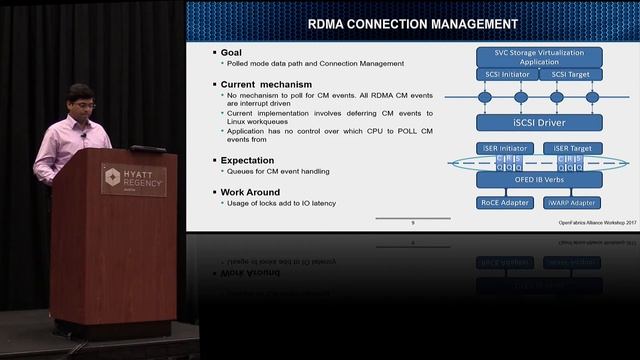Select the SCSI Initiator box

(x=507, y=74)
